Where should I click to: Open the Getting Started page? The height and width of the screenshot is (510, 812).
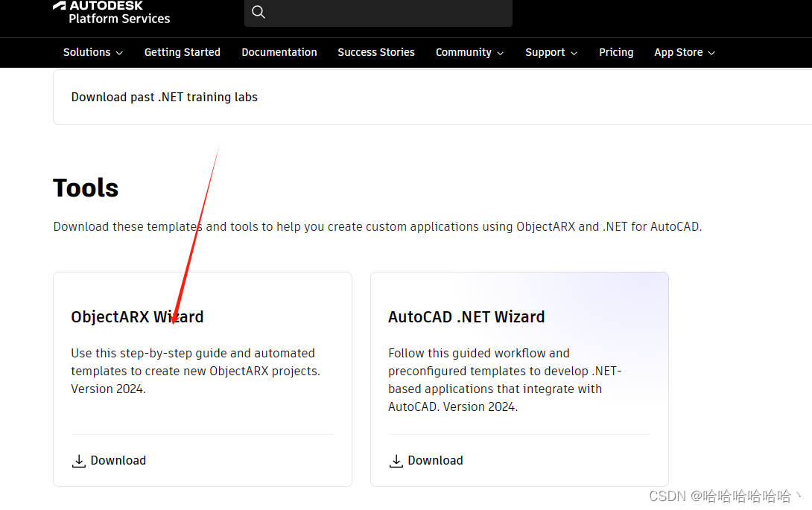click(x=183, y=52)
